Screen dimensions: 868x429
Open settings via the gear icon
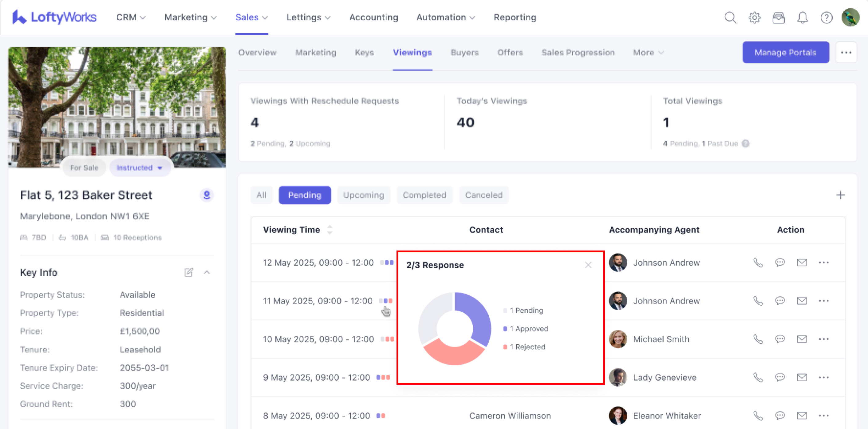click(755, 18)
